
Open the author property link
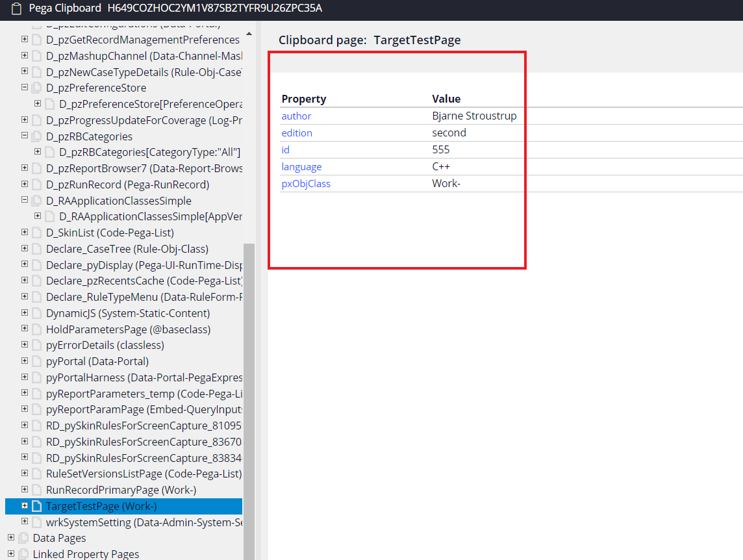click(296, 116)
